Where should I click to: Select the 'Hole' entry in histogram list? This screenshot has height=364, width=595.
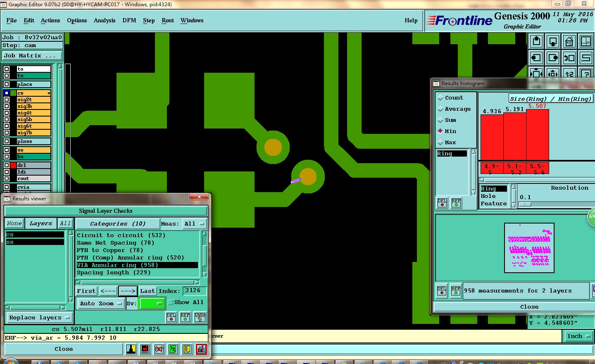pos(488,196)
